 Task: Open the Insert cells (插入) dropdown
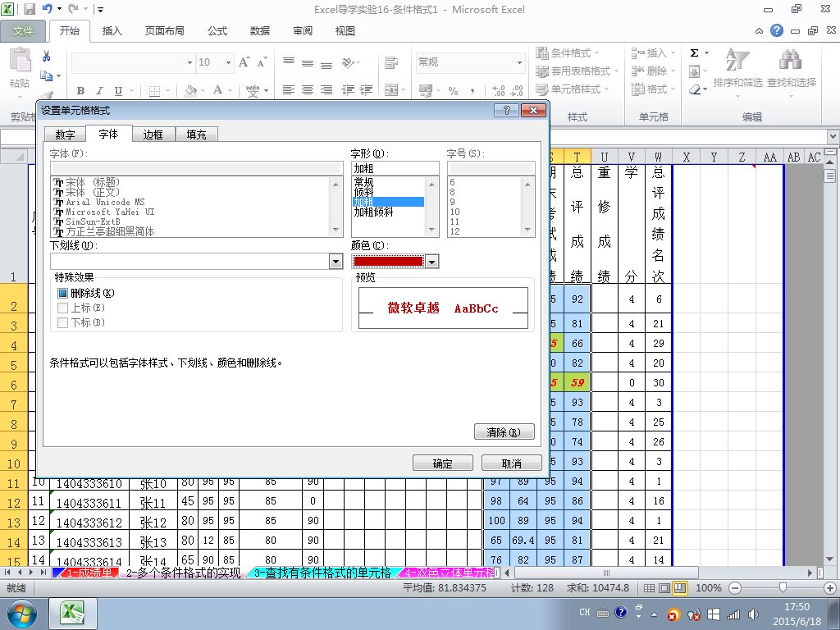(673, 53)
